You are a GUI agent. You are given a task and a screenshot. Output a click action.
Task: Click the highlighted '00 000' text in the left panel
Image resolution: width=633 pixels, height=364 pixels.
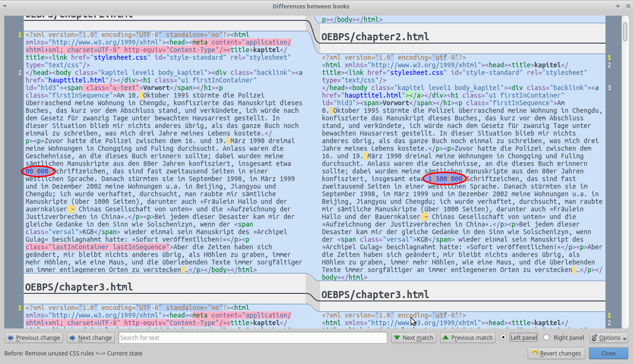click(x=37, y=171)
